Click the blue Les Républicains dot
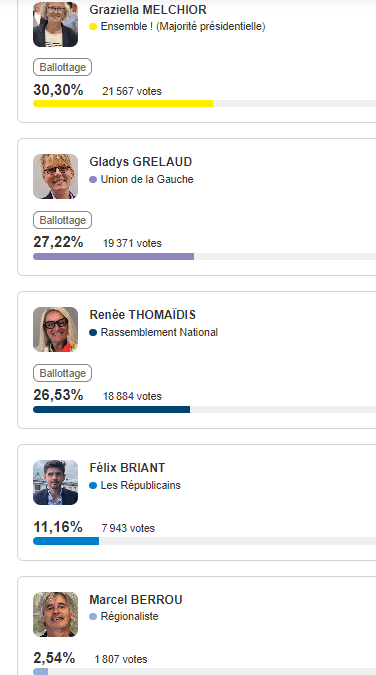Image resolution: width=376 pixels, height=675 pixels. coord(93,486)
